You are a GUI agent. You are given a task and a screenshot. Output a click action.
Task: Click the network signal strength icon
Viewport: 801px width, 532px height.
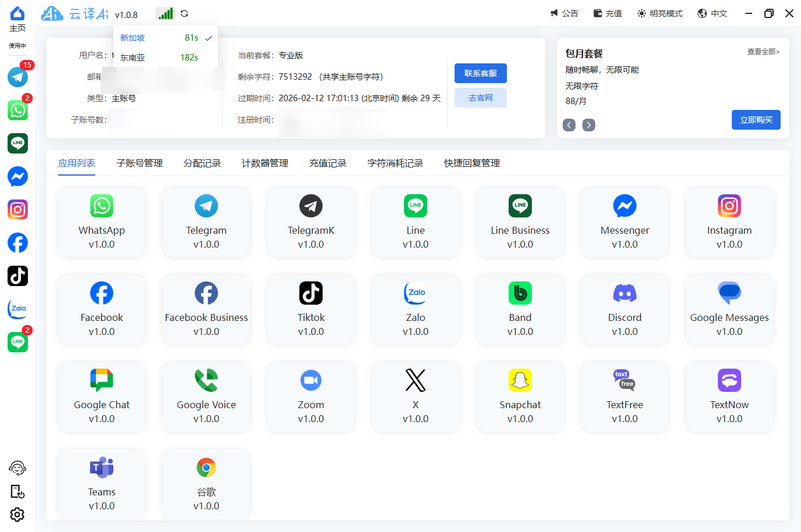(x=165, y=13)
